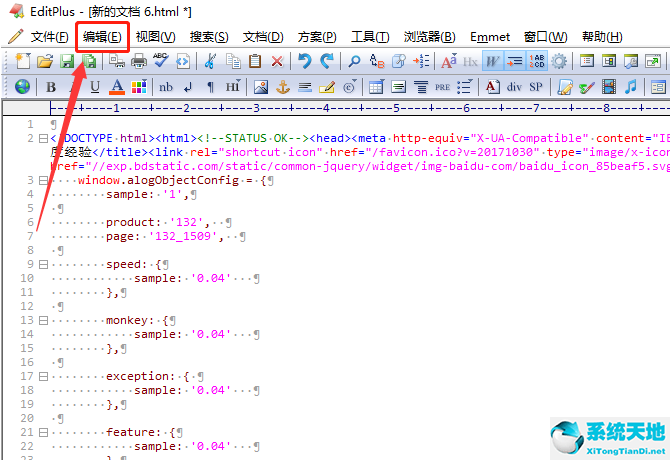670x460 pixels.
Task: Open the New document dropdown icon
Action: tap(23, 62)
